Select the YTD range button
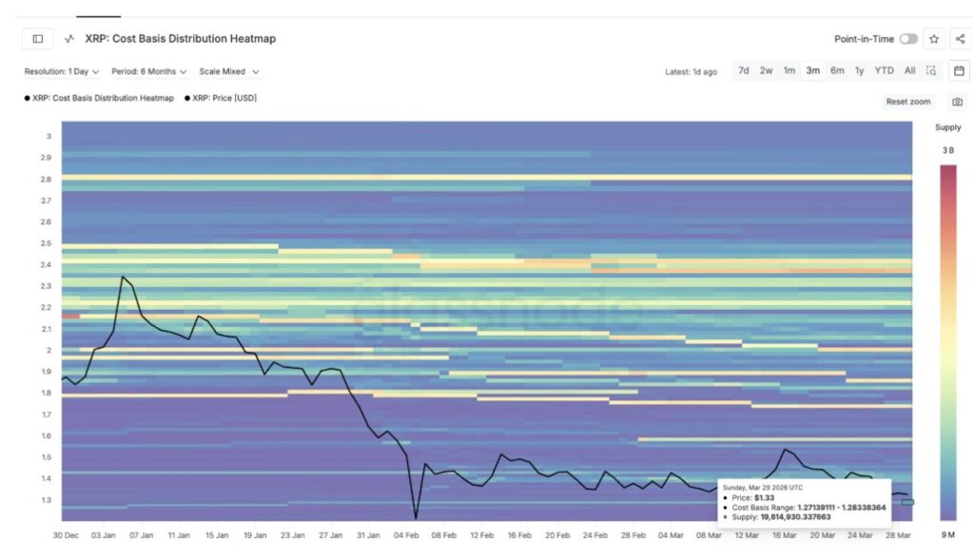This screenshot has width=974, height=560. point(884,70)
